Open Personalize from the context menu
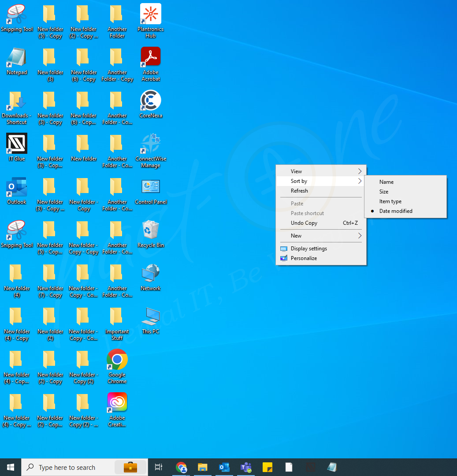Image resolution: width=457 pixels, height=476 pixels. coord(304,258)
